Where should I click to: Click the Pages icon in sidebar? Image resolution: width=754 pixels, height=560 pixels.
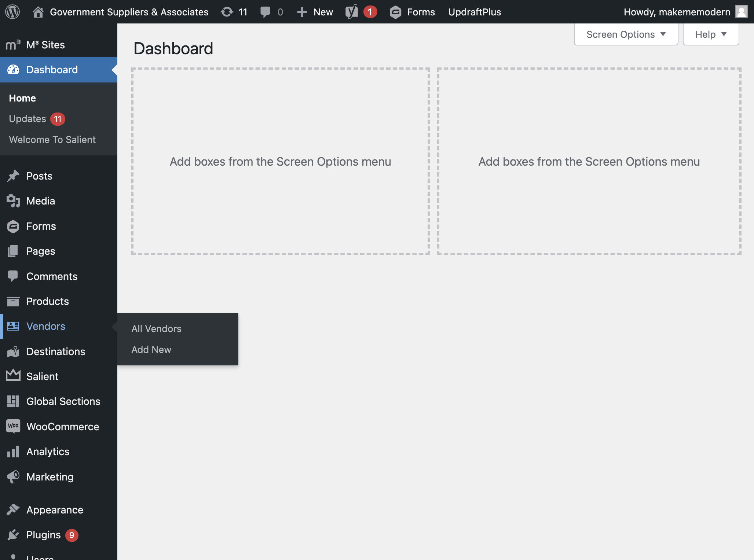click(13, 251)
